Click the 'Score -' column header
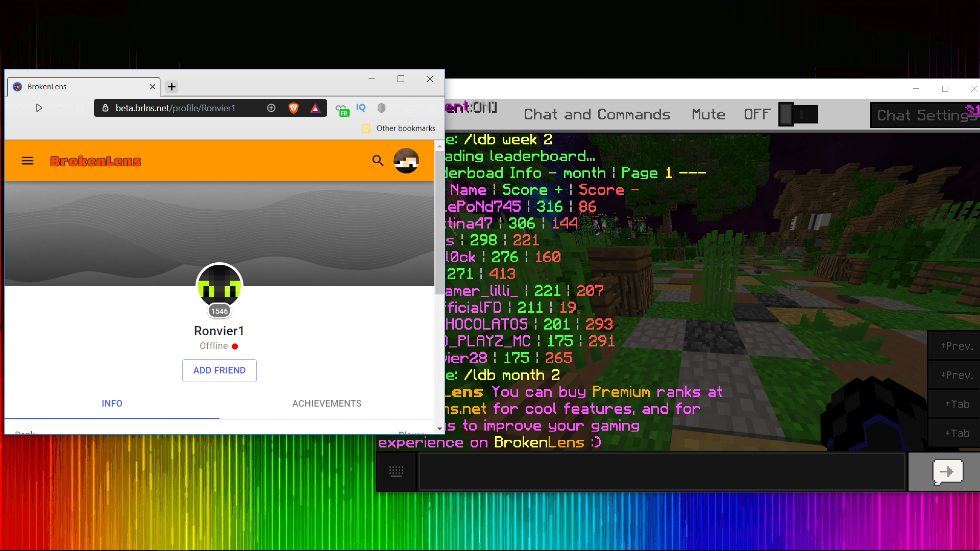980x551 pixels. (608, 190)
